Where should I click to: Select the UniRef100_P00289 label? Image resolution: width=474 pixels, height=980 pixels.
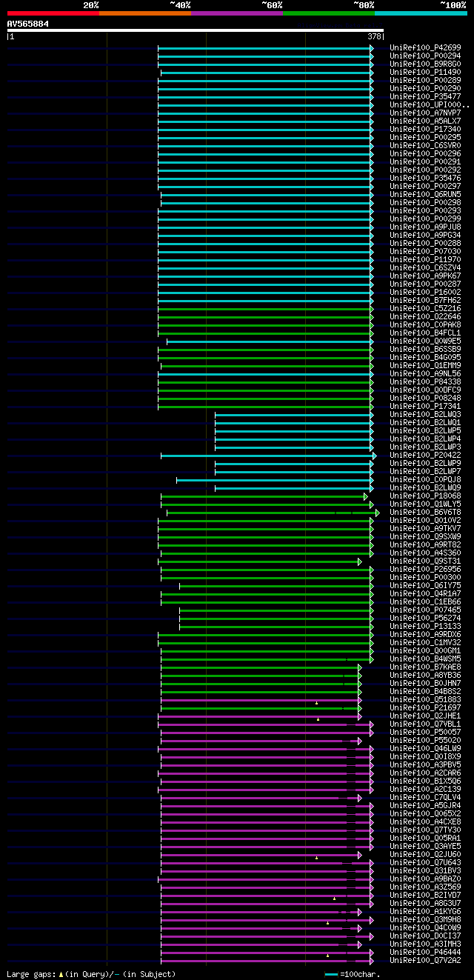[x=425, y=80]
